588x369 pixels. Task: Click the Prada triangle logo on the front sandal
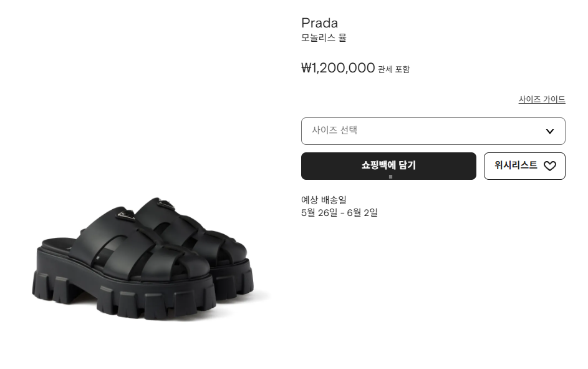(126, 215)
